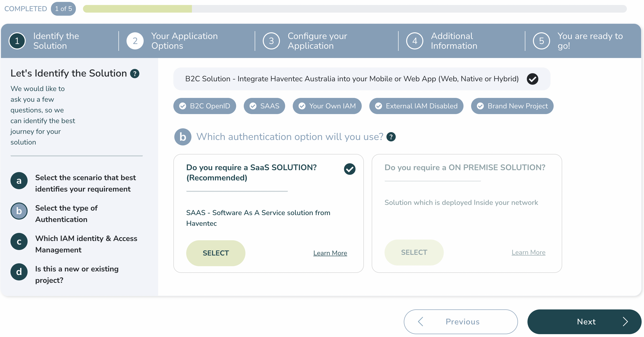Click 'Do you require a SaaS SOLUTION?' heading

point(252,172)
